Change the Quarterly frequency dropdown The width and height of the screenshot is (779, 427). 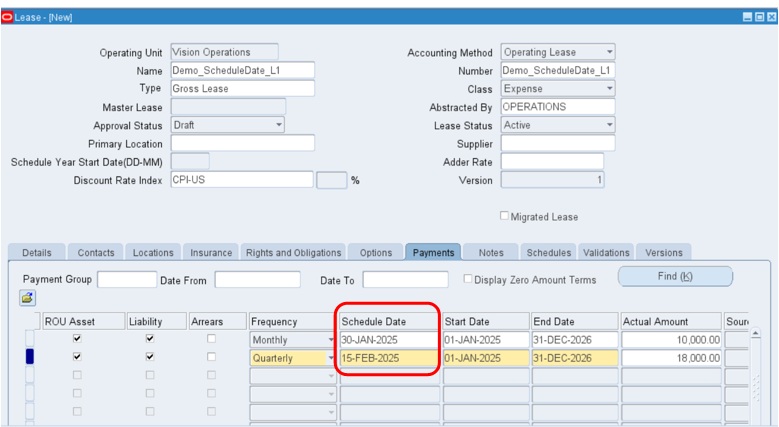pos(331,358)
